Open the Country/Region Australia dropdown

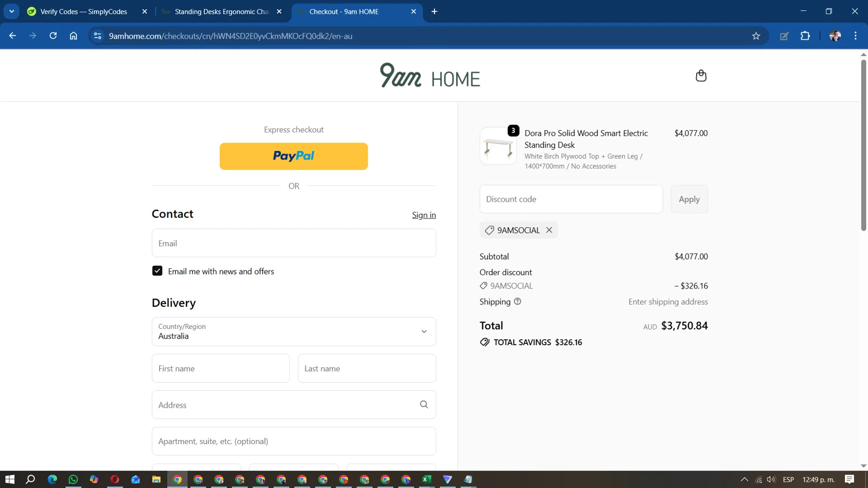click(x=294, y=332)
